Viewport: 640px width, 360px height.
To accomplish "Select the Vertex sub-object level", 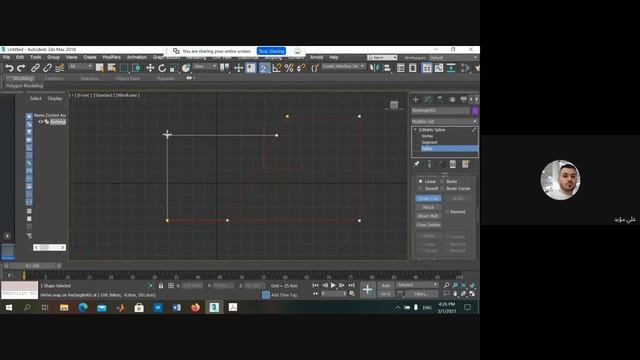I will 427,136.
